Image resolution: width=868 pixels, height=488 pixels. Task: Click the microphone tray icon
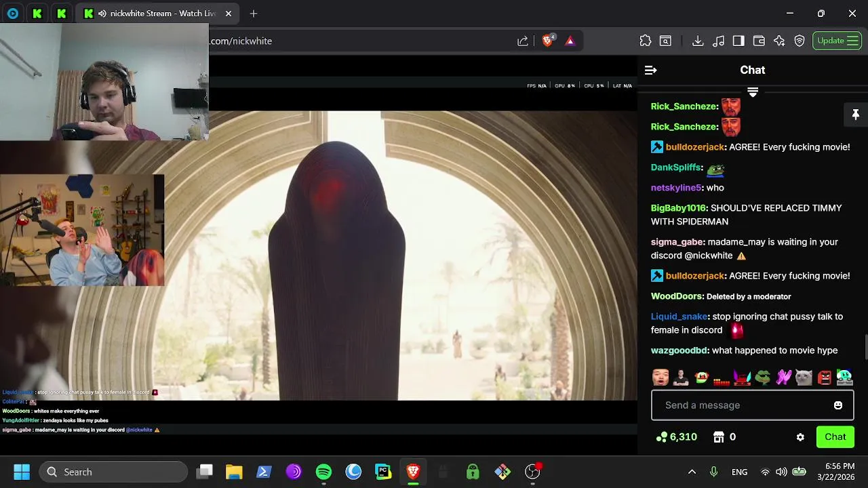point(713,472)
